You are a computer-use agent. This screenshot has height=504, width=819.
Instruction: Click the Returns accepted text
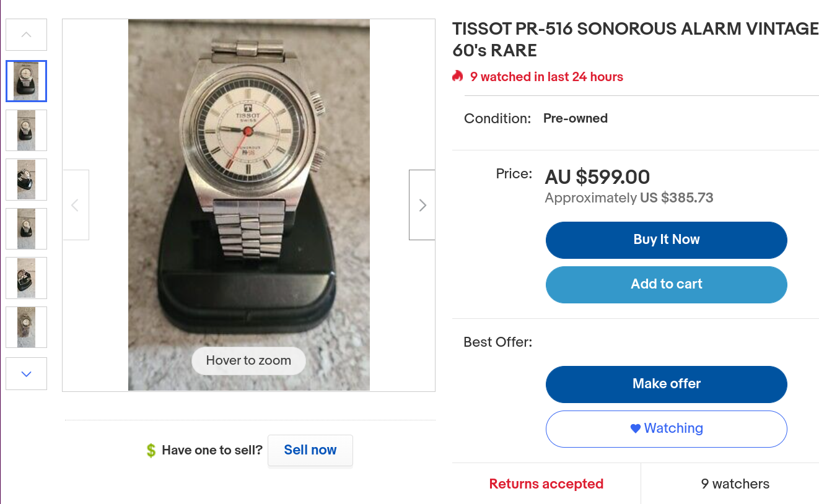pyautogui.click(x=546, y=484)
